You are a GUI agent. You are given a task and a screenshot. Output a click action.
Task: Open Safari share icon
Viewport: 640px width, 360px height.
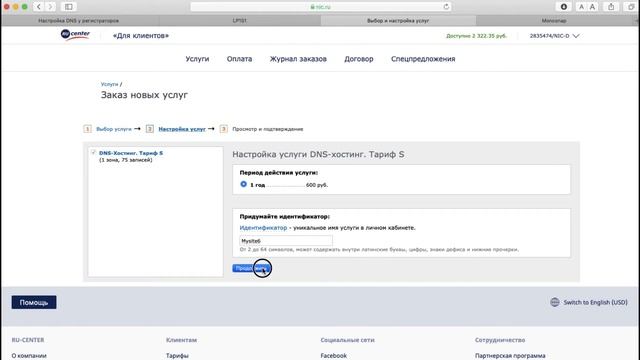611,7
